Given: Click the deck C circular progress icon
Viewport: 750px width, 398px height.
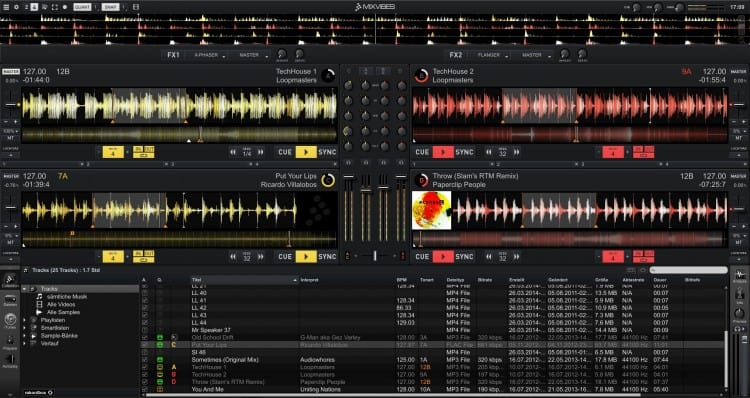Looking at the screenshot, I should (x=328, y=180).
